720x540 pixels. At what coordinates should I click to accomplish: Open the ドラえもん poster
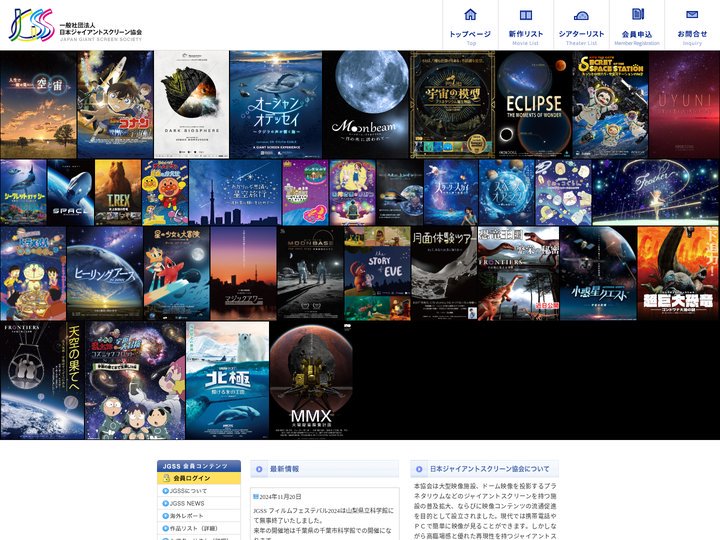click(x=33, y=274)
